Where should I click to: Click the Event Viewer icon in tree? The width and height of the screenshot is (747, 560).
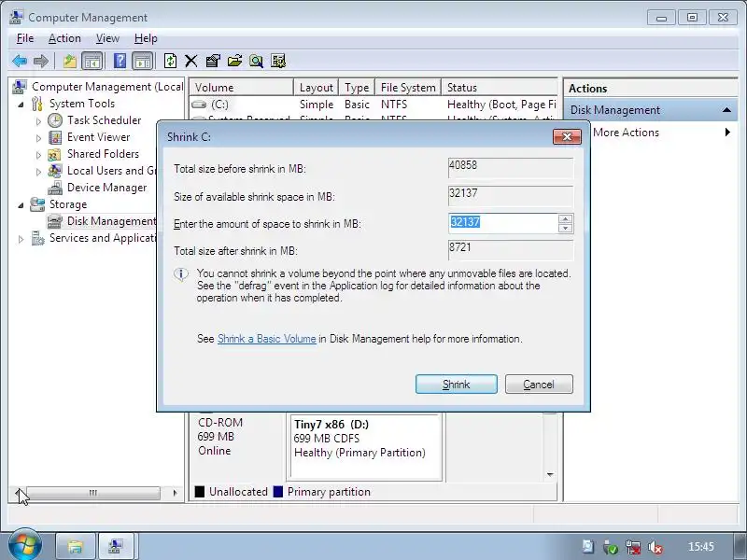tap(55, 137)
